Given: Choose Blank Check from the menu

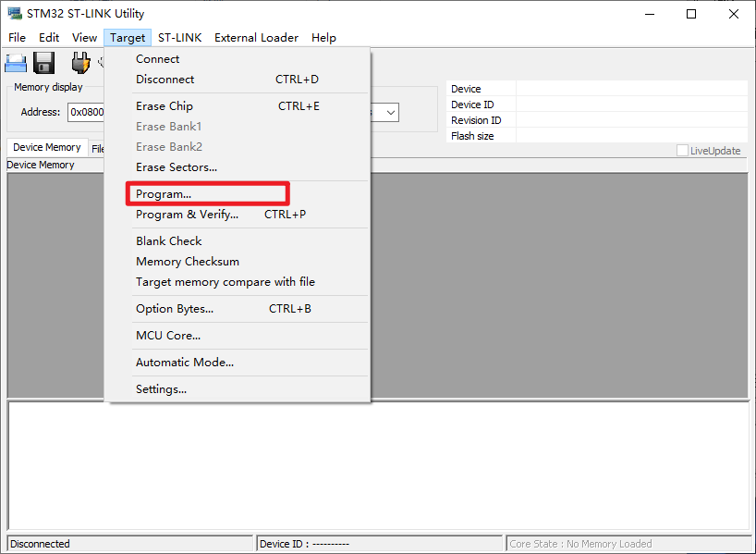Looking at the screenshot, I should 238,240.
